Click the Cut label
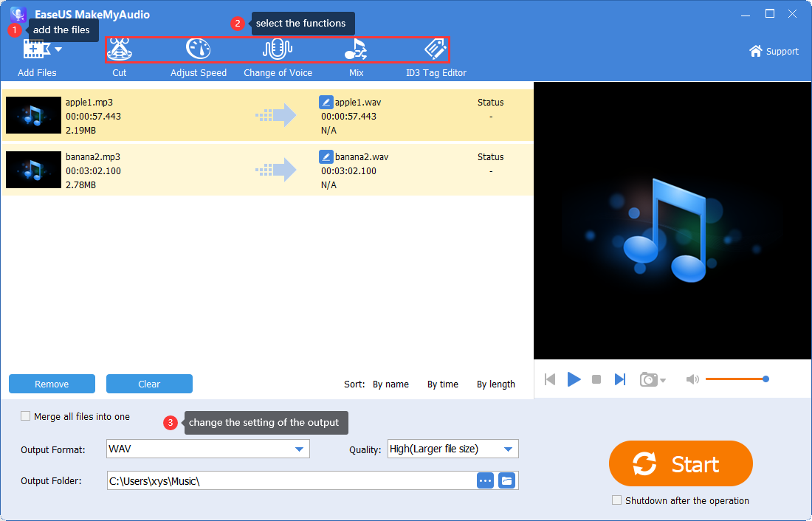 click(119, 72)
